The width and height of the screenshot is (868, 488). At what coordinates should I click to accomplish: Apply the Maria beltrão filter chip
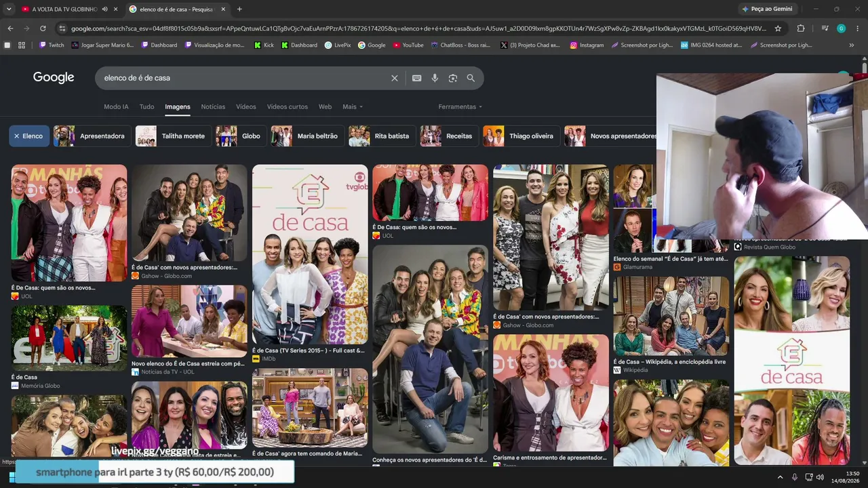(307, 136)
